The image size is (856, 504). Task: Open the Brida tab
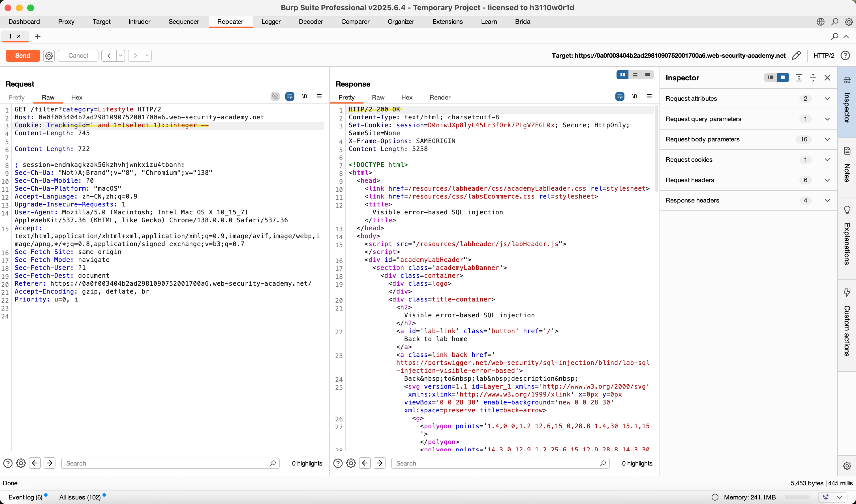point(523,22)
